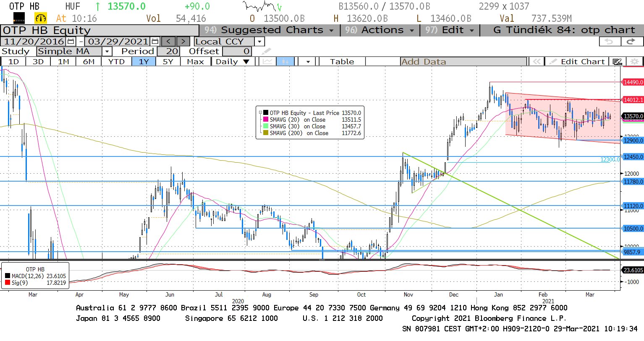Select the YTD range
Screen dimensions: 644x341
(x=116, y=62)
